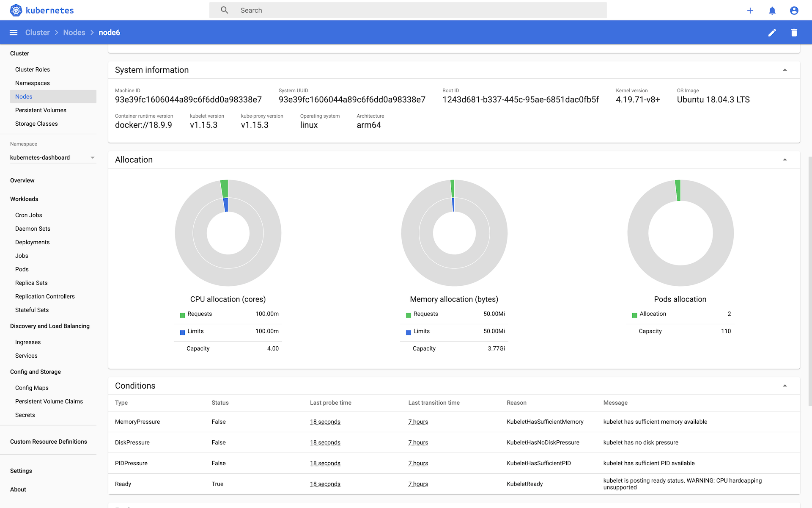Screen dimensions: 812x508
Task: Click the blue Memory Limits legend swatch
Action: pyautogui.click(x=409, y=332)
